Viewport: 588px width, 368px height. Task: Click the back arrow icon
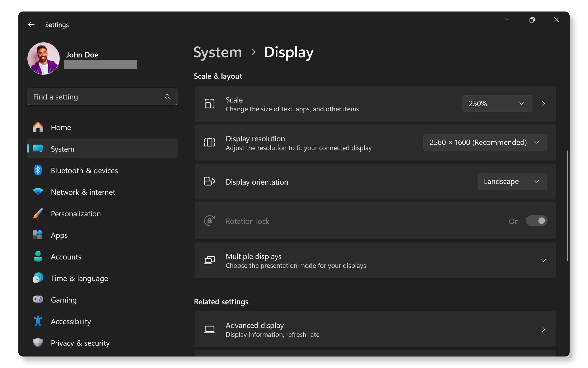tap(31, 25)
